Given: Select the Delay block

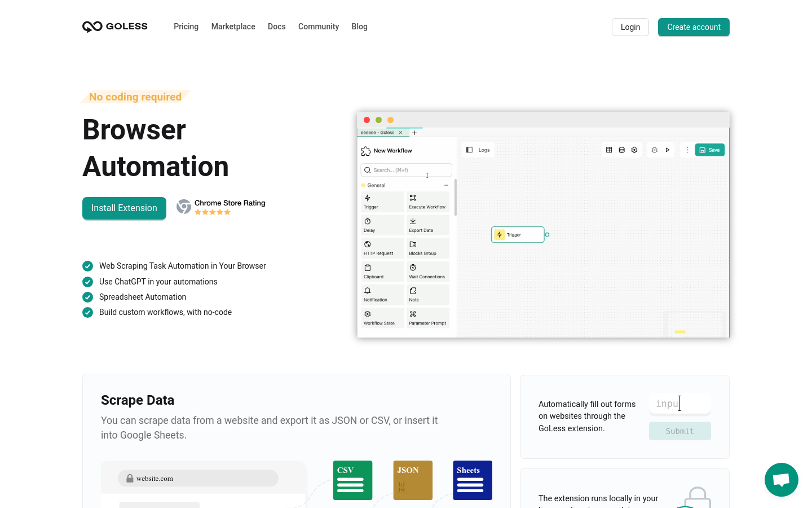Looking at the screenshot, I should pyautogui.click(x=382, y=225).
